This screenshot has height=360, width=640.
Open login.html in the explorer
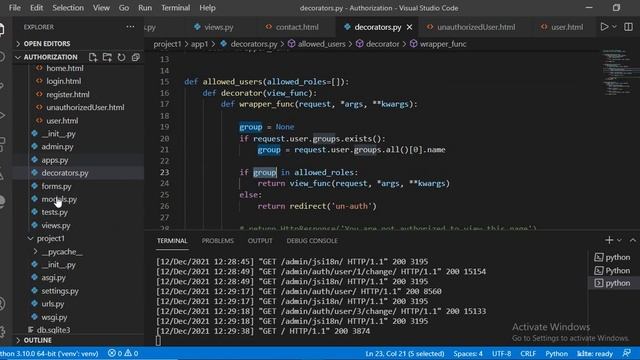pos(63,81)
